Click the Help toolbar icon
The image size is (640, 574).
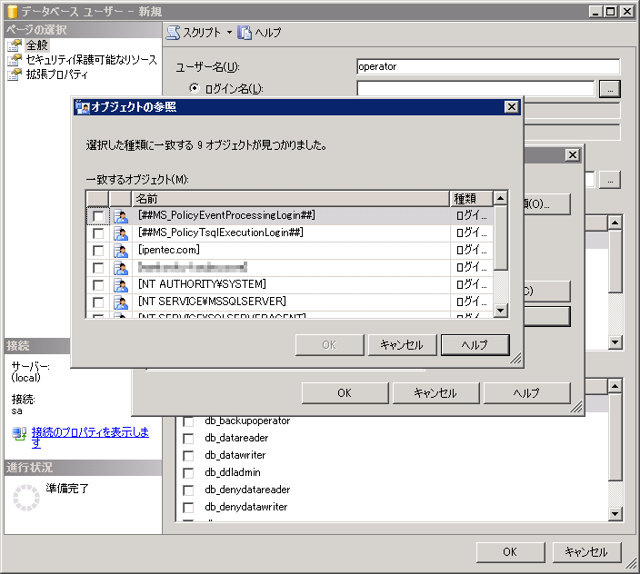[x=244, y=33]
